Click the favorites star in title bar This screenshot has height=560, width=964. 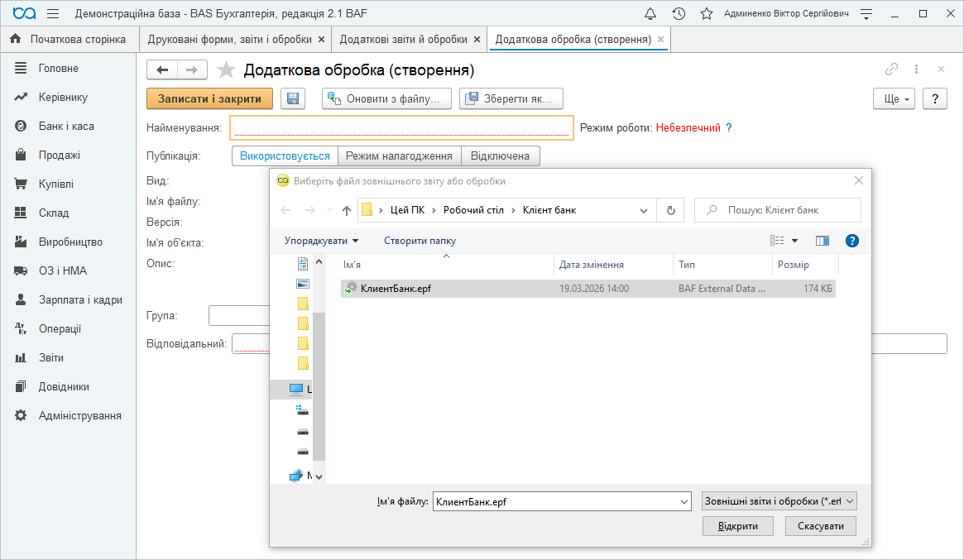(706, 14)
